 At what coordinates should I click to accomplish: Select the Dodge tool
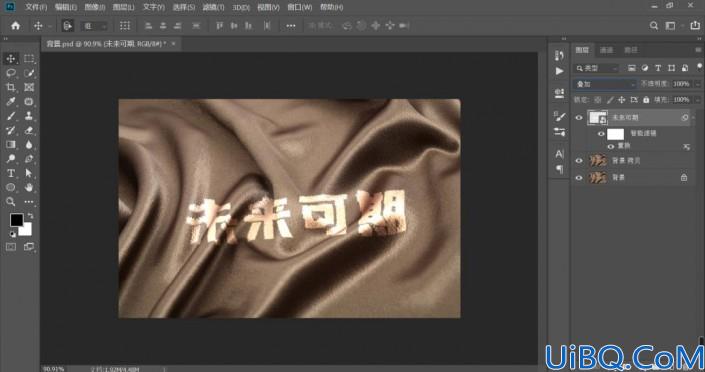click(11, 159)
